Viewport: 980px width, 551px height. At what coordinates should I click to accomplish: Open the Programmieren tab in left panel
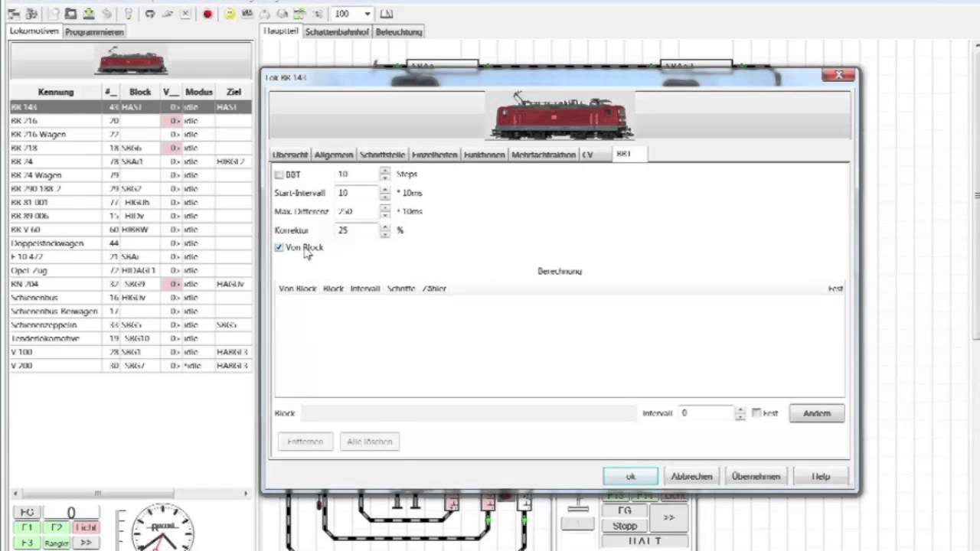click(94, 32)
